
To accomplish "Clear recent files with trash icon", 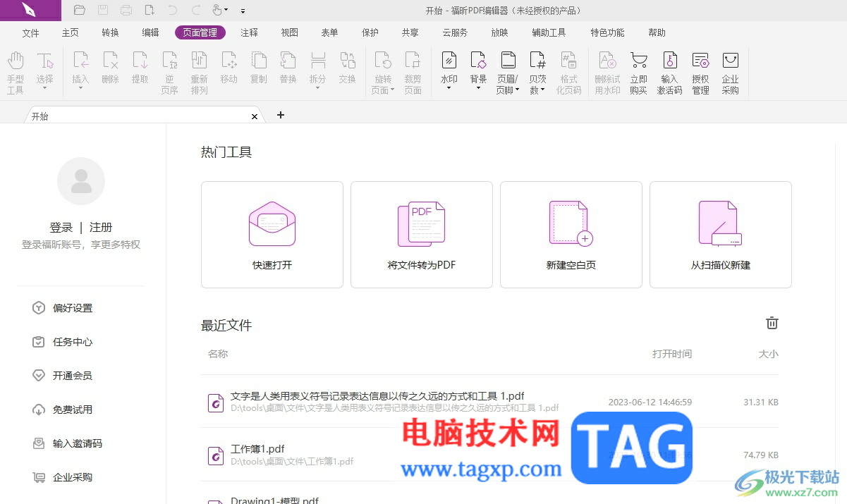I will pos(772,323).
